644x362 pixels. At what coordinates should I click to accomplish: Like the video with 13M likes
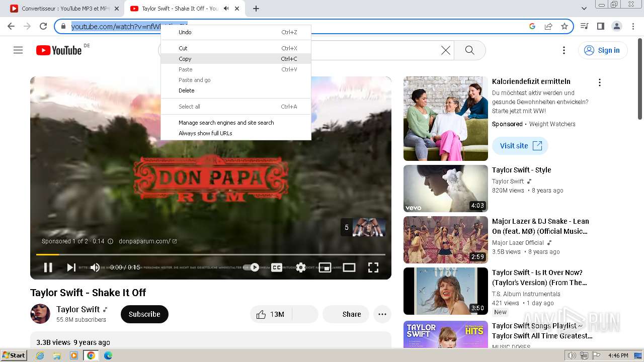click(x=271, y=314)
